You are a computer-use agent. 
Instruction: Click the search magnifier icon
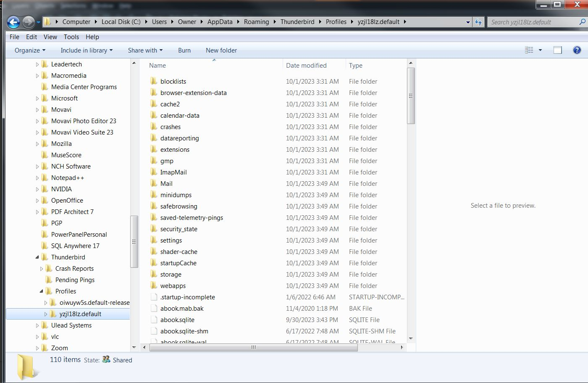coord(582,22)
